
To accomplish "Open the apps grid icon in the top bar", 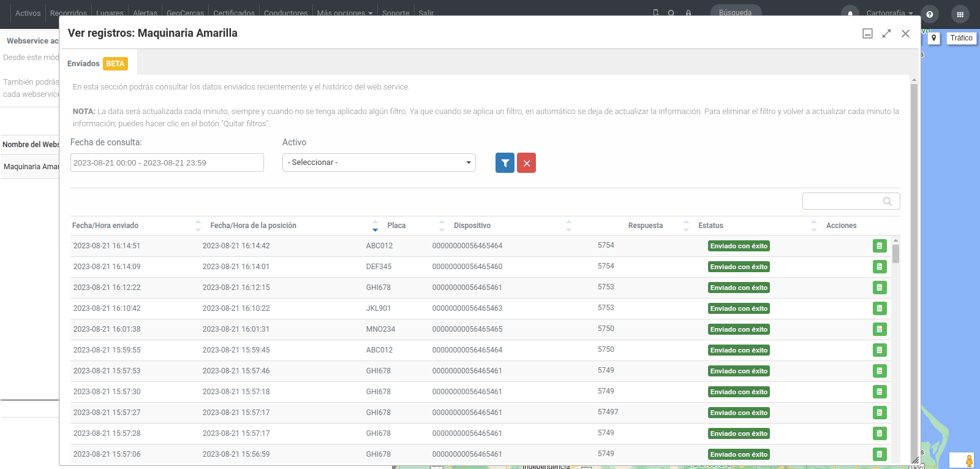I will coord(960,14).
